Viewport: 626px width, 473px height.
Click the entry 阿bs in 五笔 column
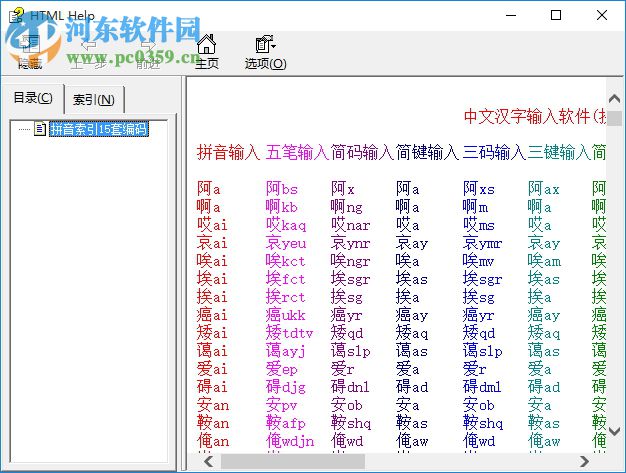(282, 188)
